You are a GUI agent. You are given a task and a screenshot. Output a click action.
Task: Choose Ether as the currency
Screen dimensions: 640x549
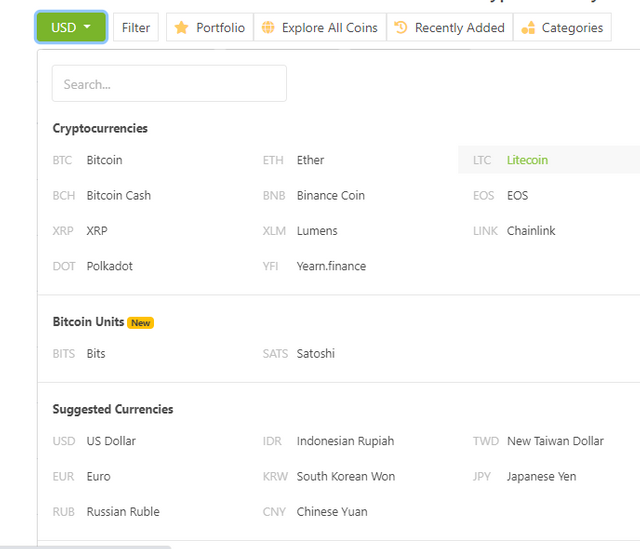pos(310,160)
